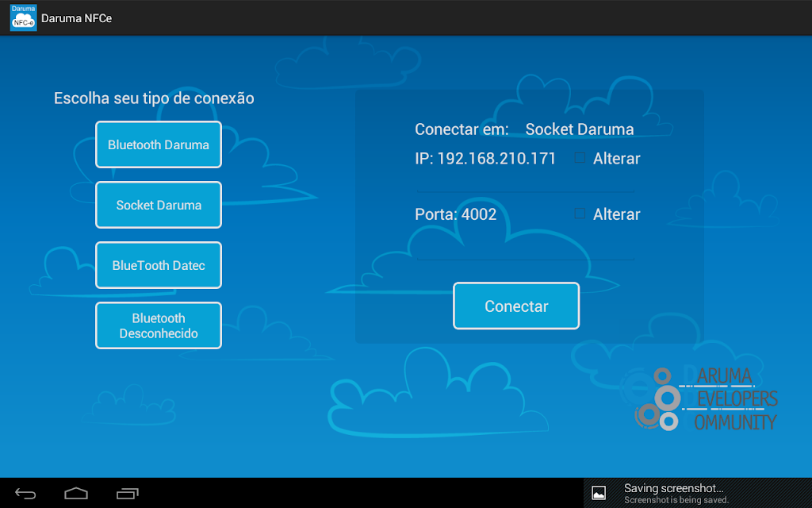This screenshot has width=812, height=508.
Task: Tap the Daruma NFC-e app icon
Action: [x=23, y=17]
